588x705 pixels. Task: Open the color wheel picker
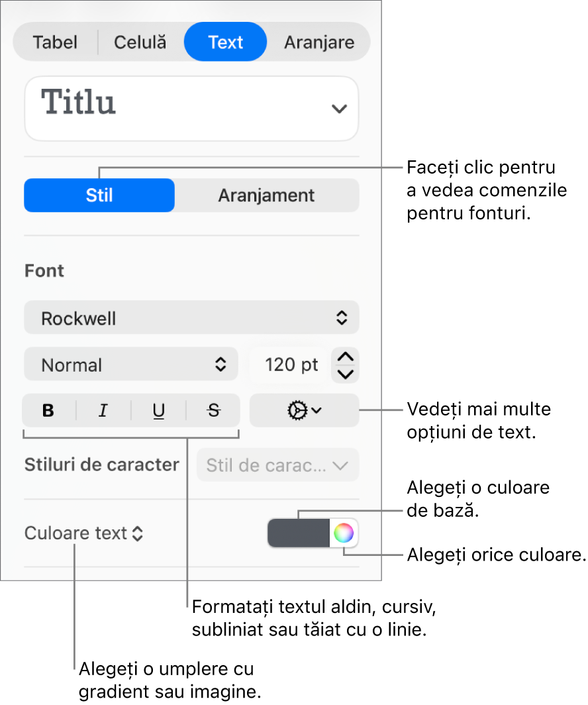[344, 533]
